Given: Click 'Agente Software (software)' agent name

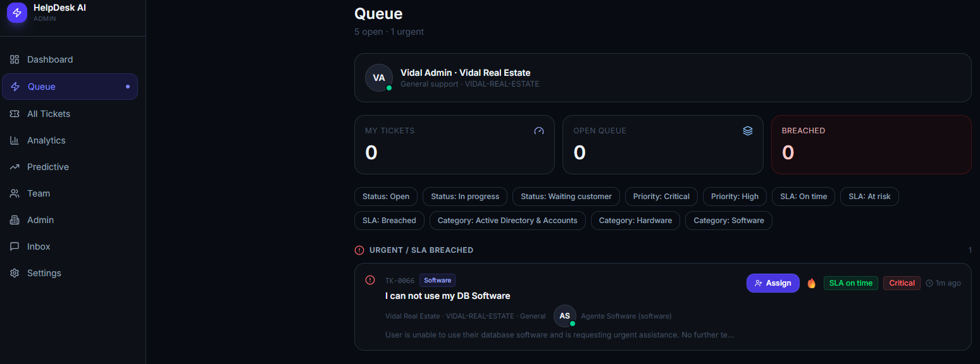Looking at the screenshot, I should [626, 316].
